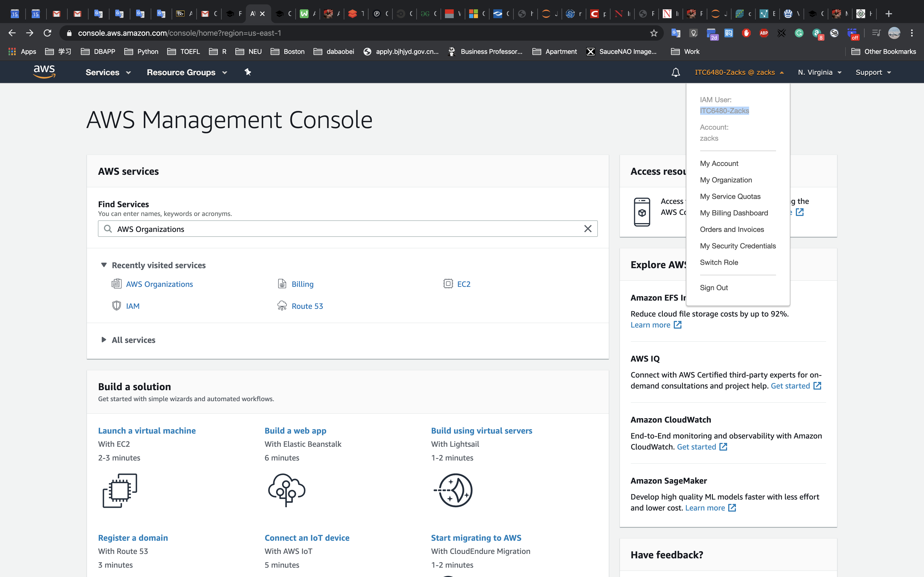
Task: Reload the page with the refresh icon
Action: click(x=47, y=33)
